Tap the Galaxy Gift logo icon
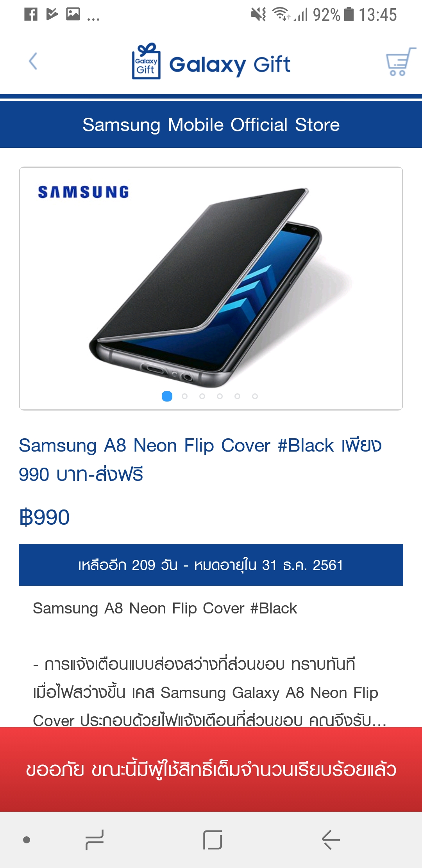Viewport: 422px width, 868px height. pos(146,61)
